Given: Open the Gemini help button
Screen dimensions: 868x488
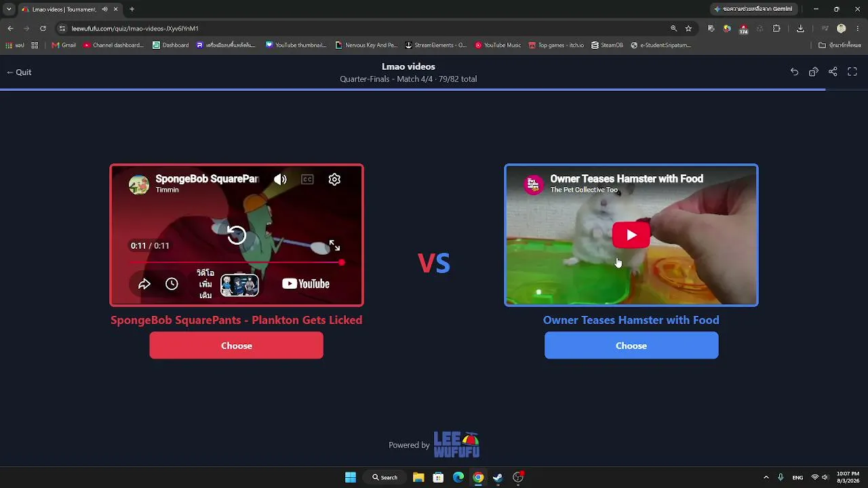Looking at the screenshot, I should [x=753, y=9].
